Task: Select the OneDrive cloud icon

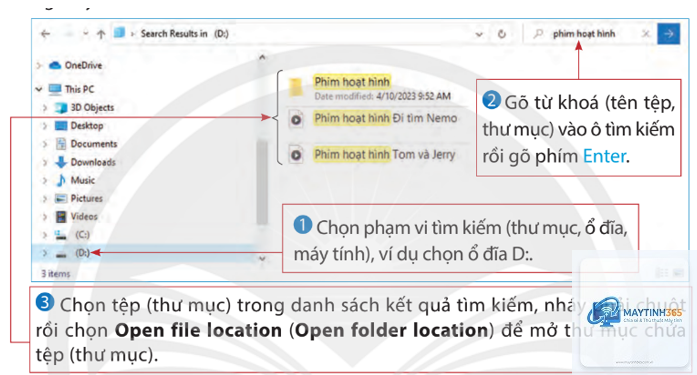Action: [x=55, y=65]
